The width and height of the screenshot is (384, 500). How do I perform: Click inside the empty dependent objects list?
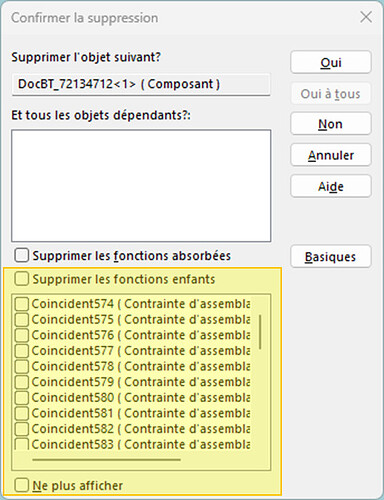click(141, 186)
